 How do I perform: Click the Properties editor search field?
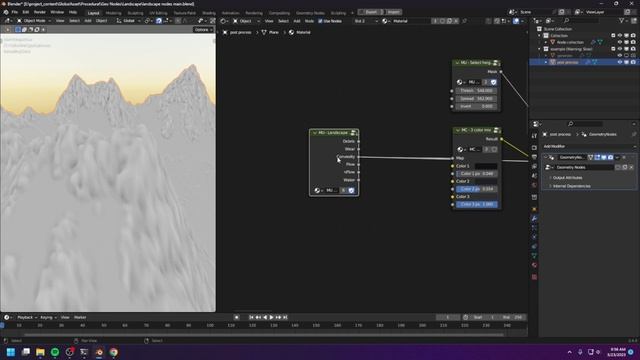pos(585,124)
